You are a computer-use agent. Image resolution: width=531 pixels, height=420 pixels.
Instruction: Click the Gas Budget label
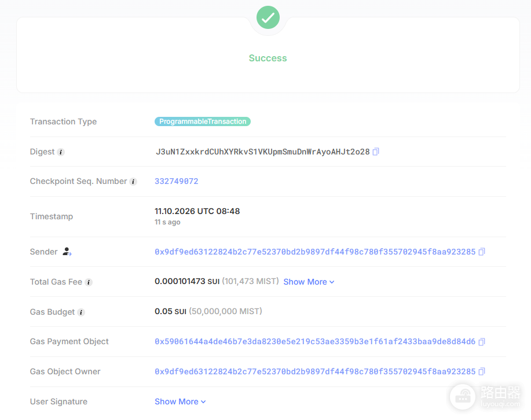pos(52,312)
